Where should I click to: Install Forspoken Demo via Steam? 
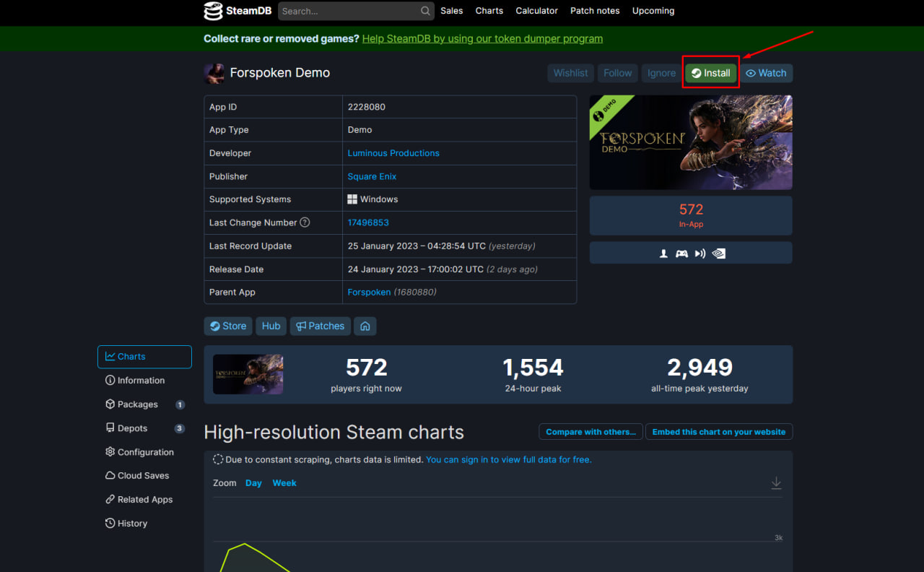[711, 73]
